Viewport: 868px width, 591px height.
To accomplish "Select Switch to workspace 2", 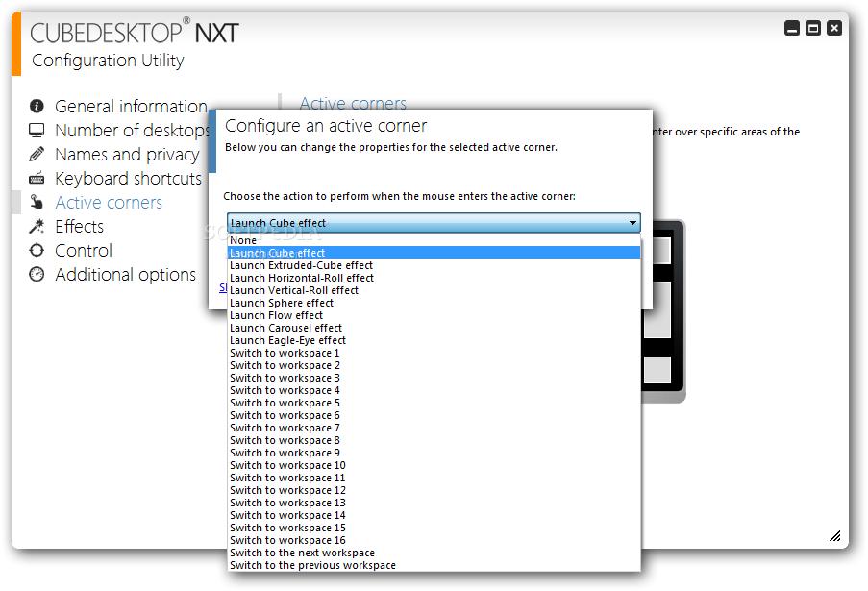I will [434, 365].
